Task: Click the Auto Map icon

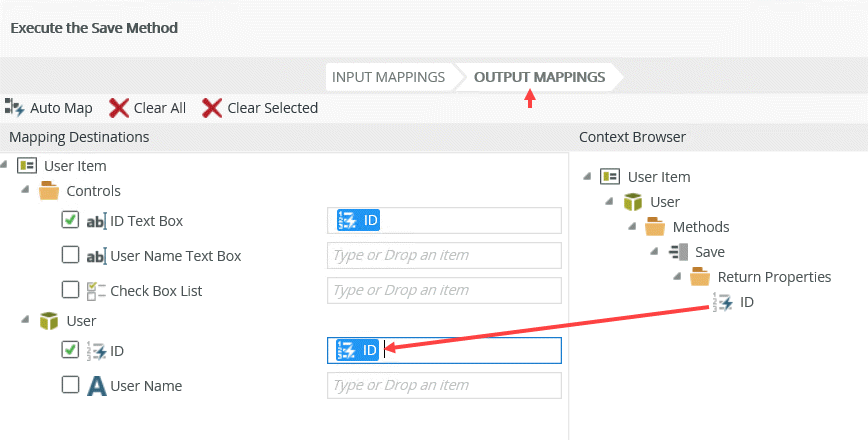Action: [14, 107]
